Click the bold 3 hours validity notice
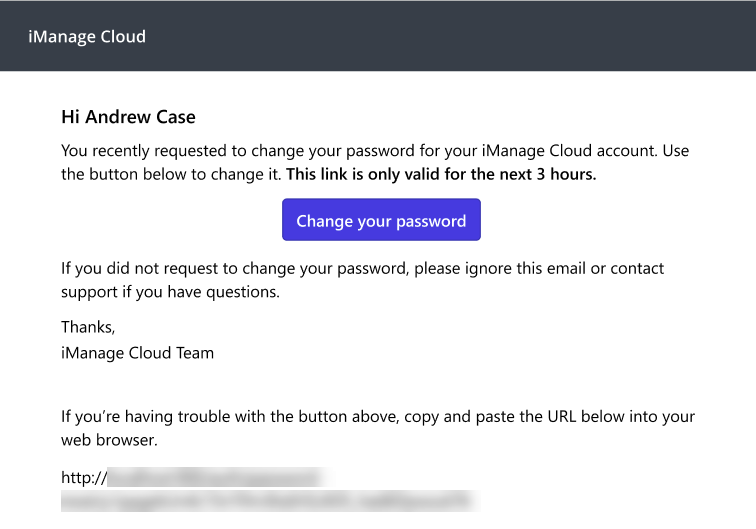The image size is (756, 529). (x=441, y=174)
